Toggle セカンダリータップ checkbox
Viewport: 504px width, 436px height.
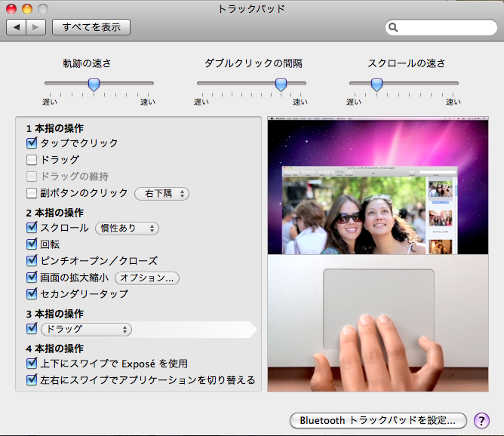pyautogui.click(x=32, y=294)
